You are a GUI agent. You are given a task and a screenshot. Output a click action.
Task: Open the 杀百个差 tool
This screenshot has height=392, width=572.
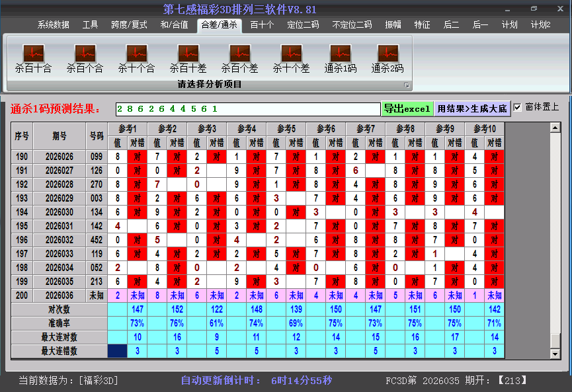click(x=239, y=56)
